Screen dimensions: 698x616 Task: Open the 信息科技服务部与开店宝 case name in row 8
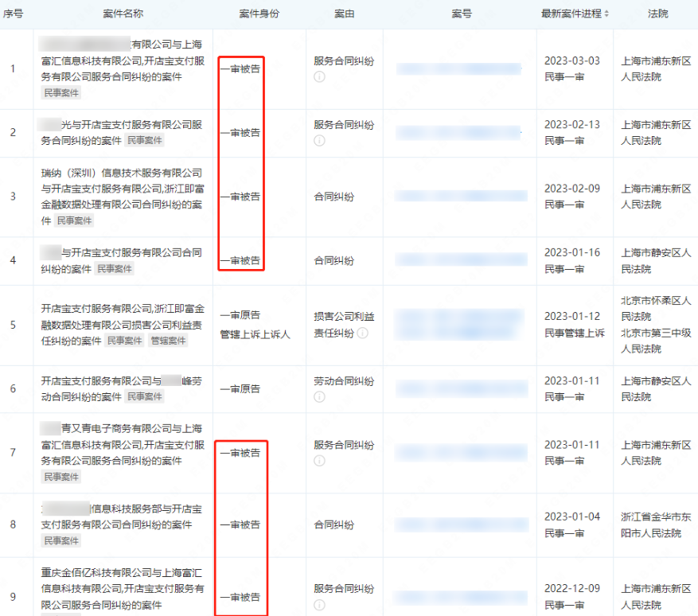click(x=122, y=517)
